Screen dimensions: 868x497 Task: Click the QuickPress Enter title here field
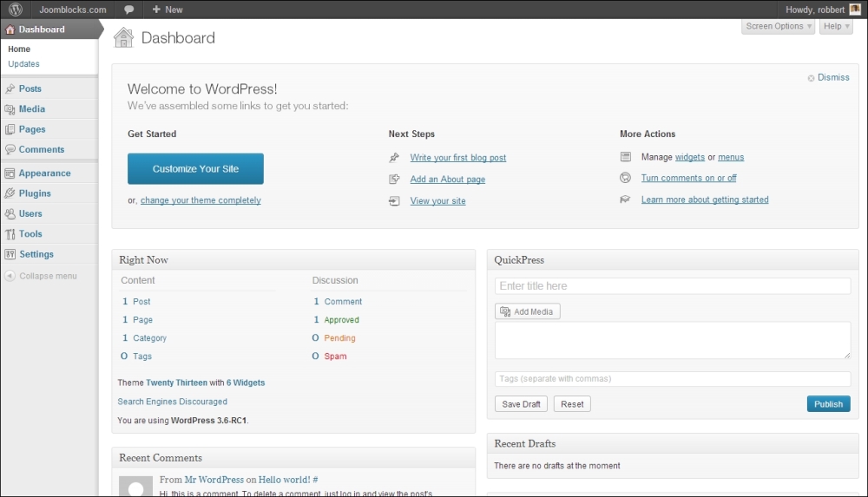coord(673,286)
